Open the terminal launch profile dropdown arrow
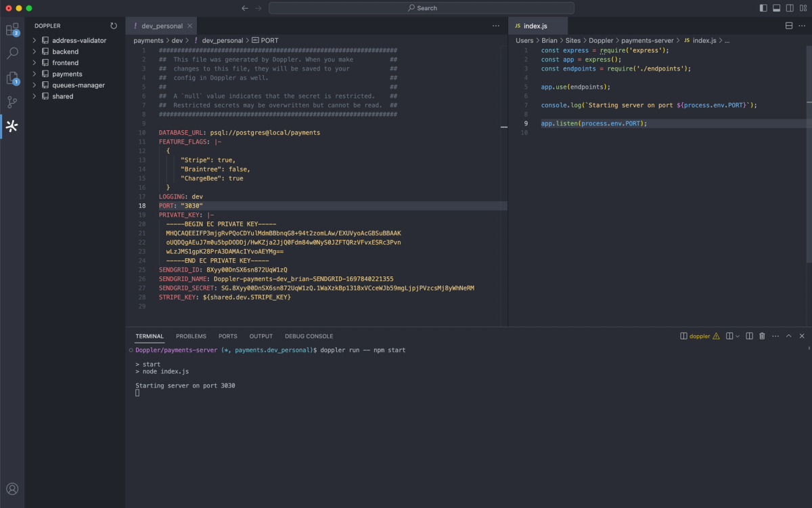The image size is (812, 508). point(738,336)
